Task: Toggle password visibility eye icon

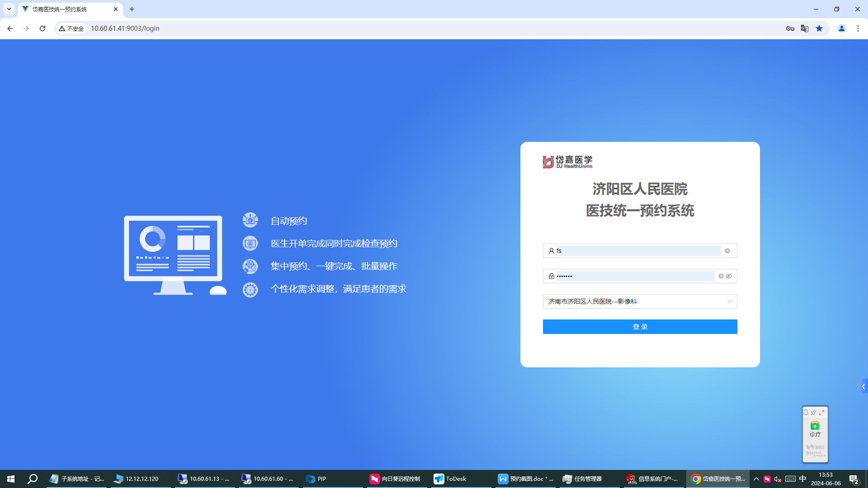Action: pyautogui.click(x=729, y=276)
